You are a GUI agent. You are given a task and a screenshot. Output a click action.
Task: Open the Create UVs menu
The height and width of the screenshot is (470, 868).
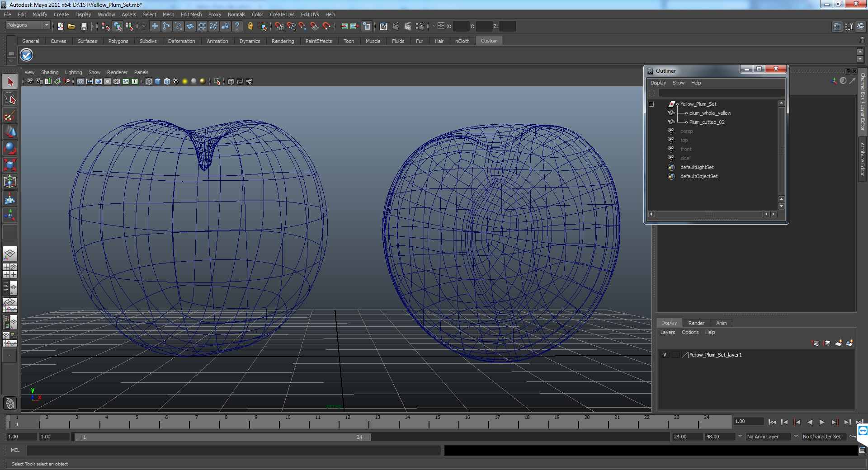tap(282, 14)
